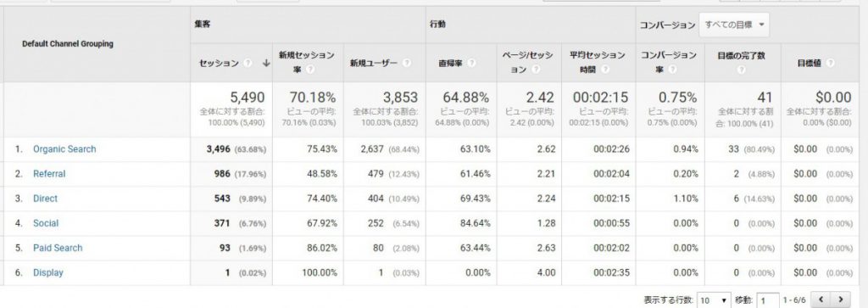Click the sort arrow on セッション column

tap(266, 63)
